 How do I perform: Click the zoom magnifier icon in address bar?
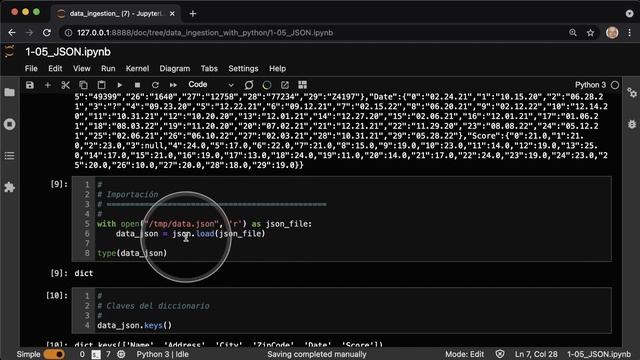coord(573,33)
